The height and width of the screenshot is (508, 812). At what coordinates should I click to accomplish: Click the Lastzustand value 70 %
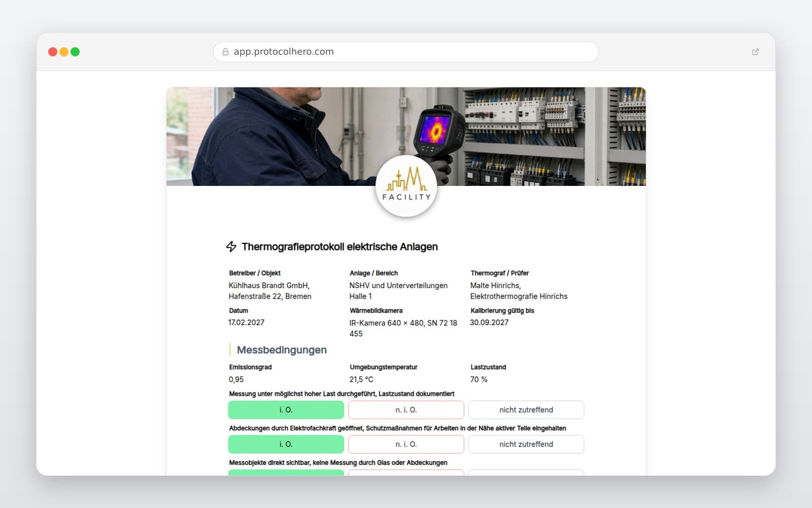pos(479,379)
